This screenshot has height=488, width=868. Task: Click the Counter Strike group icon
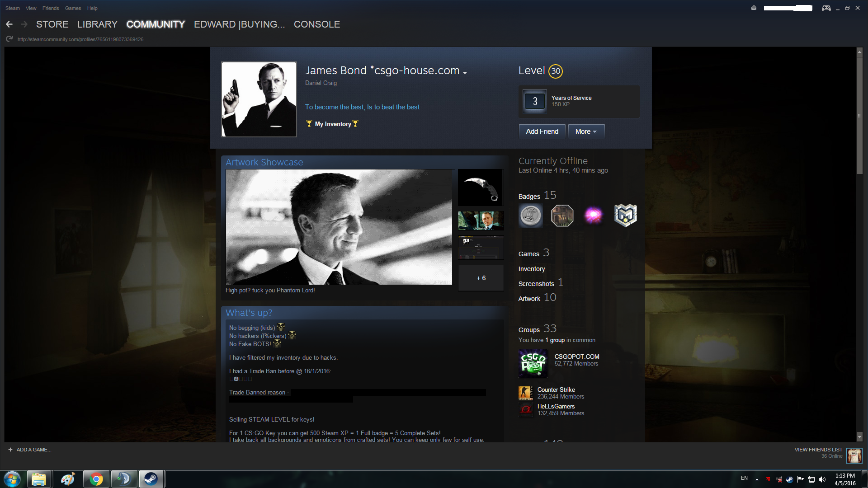tap(525, 393)
